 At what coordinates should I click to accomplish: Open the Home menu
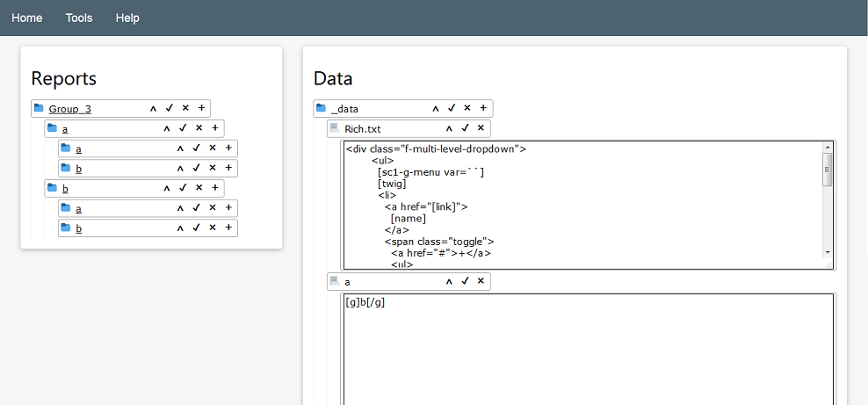click(x=27, y=18)
